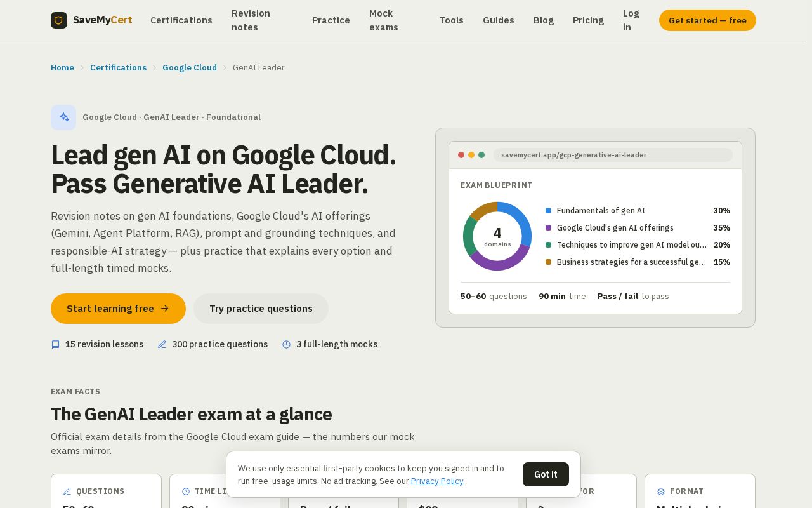Click the '30%' value for Fundamentals of gen AI
The image size is (812, 508).
[x=721, y=211]
